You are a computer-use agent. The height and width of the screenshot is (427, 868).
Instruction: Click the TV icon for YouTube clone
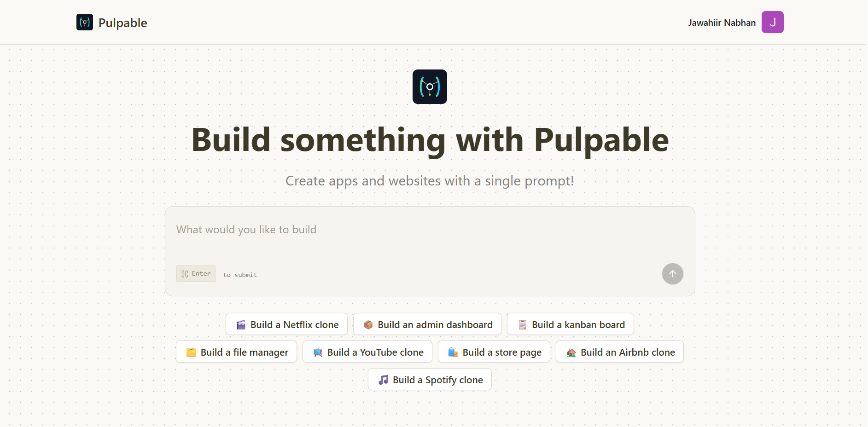click(318, 352)
